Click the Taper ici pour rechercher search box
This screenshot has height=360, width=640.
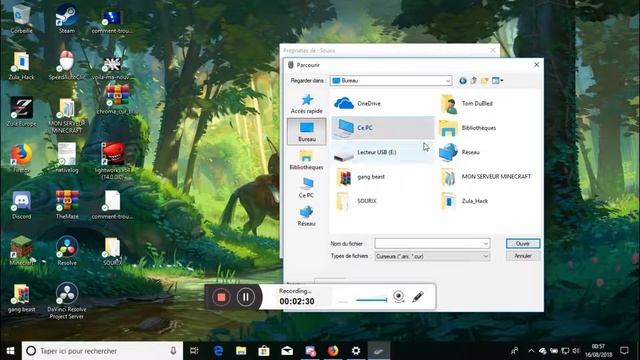tap(102, 351)
